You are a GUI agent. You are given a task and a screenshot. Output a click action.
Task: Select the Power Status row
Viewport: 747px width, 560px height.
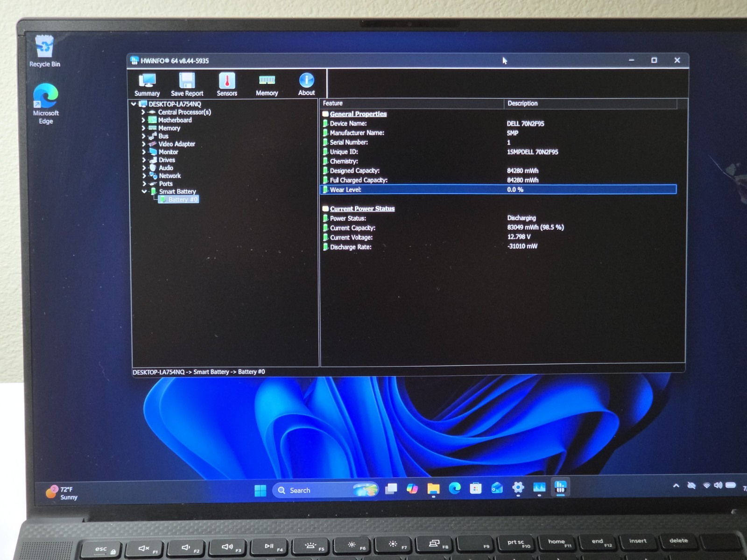pos(498,218)
